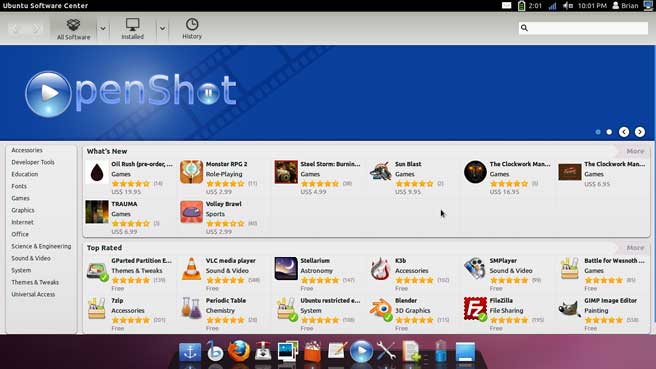Viewport: 656px width, 369px height.
Task: Open the Monster RPG 2 icon
Action: [192, 172]
